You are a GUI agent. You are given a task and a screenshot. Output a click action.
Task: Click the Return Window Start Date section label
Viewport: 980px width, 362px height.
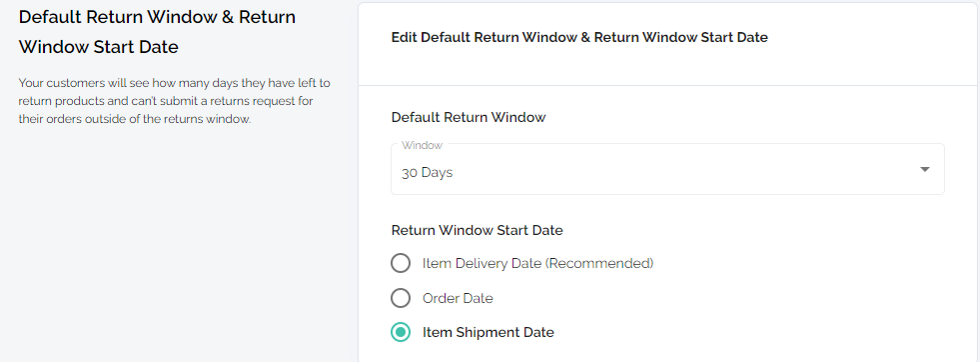[x=477, y=230]
